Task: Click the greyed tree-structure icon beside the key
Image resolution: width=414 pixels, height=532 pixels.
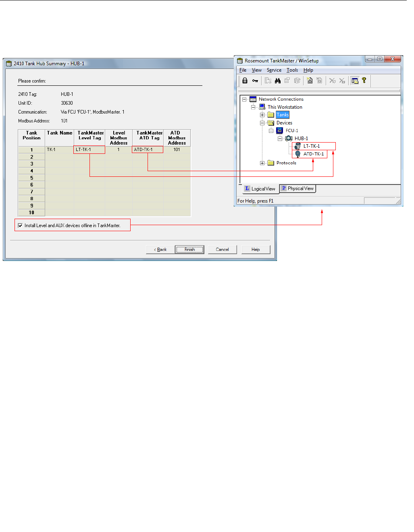Action: (268, 81)
